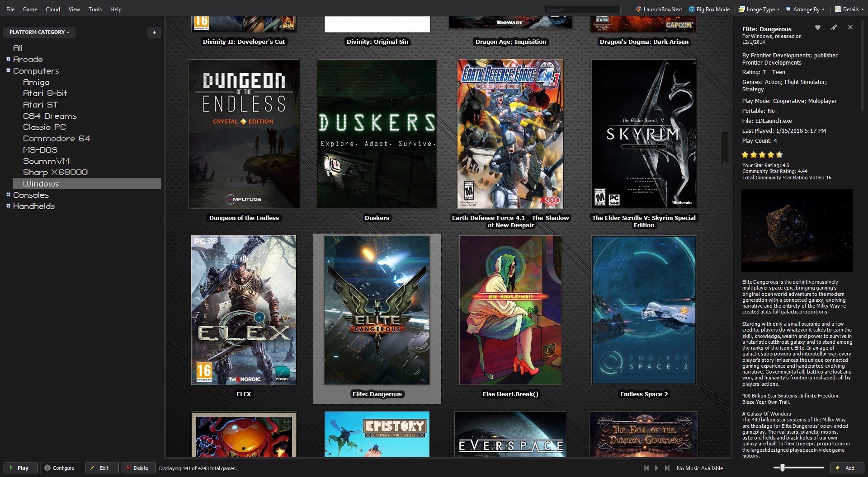This screenshot has width=868, height=477.
Task: Select the C64 Dreams platform
Action: (50, 116)
